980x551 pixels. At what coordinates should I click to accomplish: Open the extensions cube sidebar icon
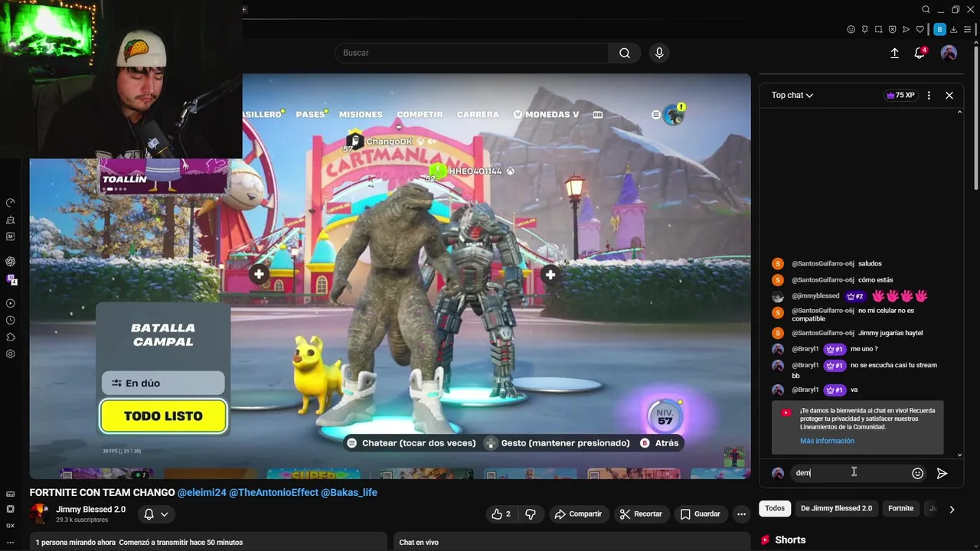coord(11,337)
